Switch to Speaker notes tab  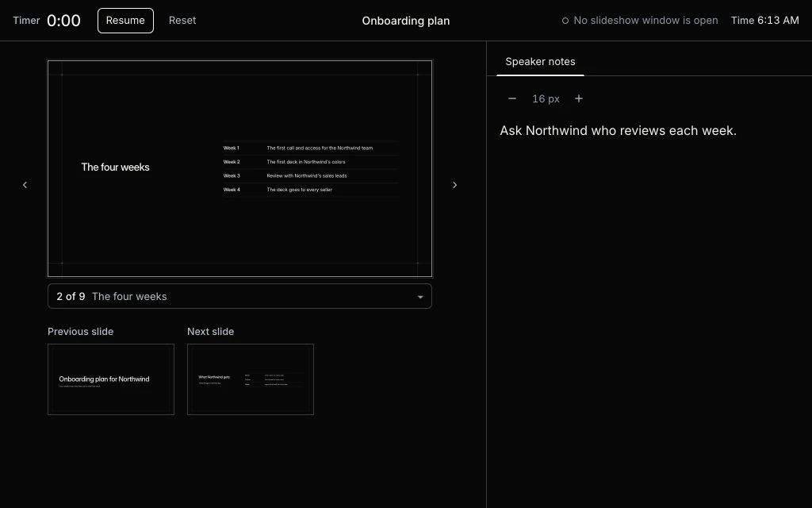pos(540,62)
